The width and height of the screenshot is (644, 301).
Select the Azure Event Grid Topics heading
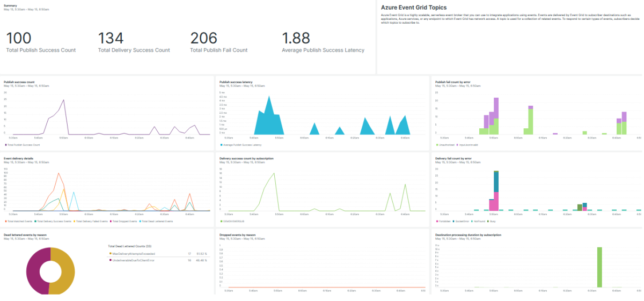coord(413,8)
